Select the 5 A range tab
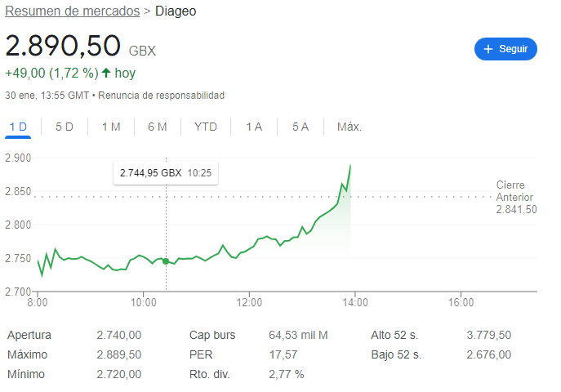The image size is (561, 392). pos(301,127)
